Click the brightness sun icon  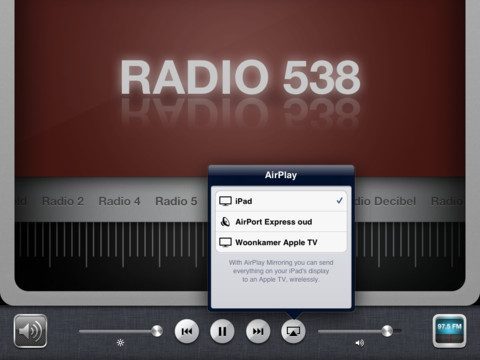[x=120, y=342]
